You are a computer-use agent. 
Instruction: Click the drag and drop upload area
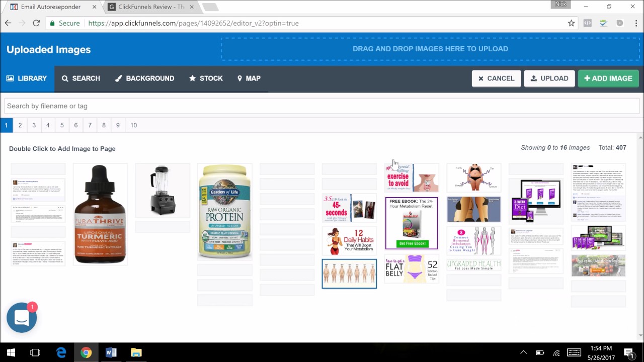(x=430, y=49)
